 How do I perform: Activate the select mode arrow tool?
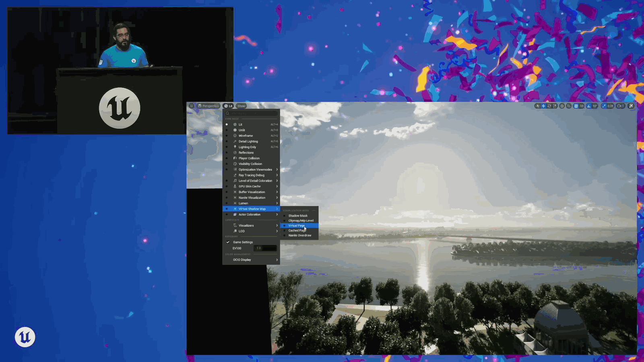pyautogui.click(x=537, y=106)
